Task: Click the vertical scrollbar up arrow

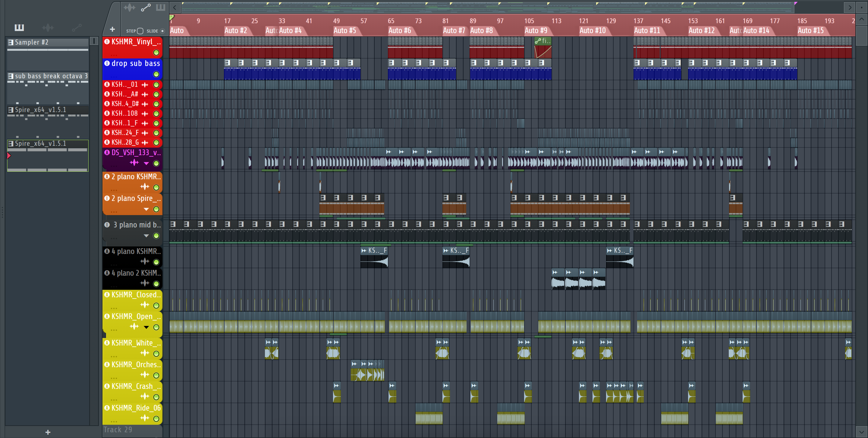Action: tap(862, 20)
